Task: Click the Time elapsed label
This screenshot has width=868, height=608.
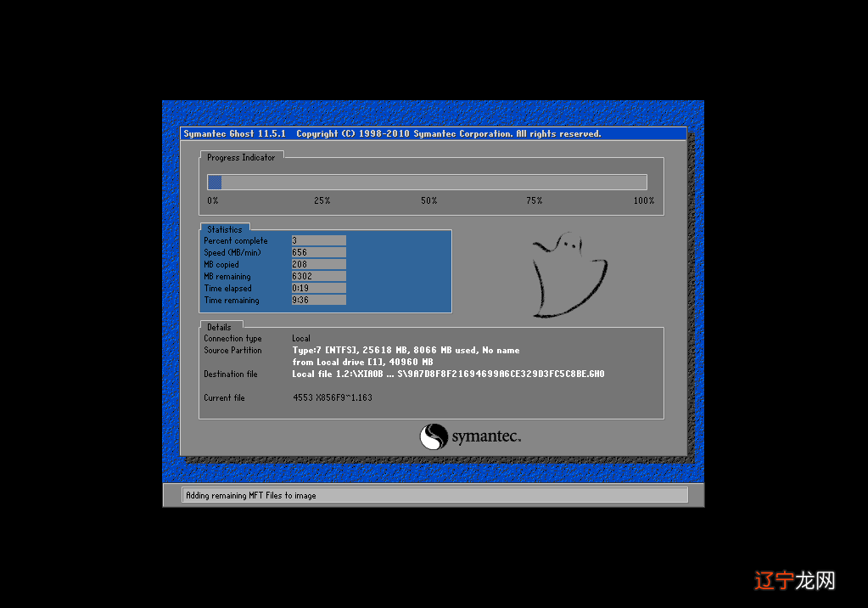Action: tap(227, 288)
